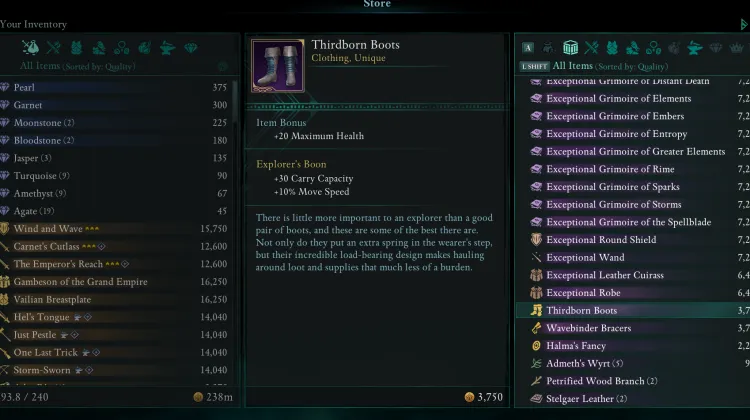Select Wind and Wave in inventory
This screenshot has width=750, height=420.
[x=48, y=229]
